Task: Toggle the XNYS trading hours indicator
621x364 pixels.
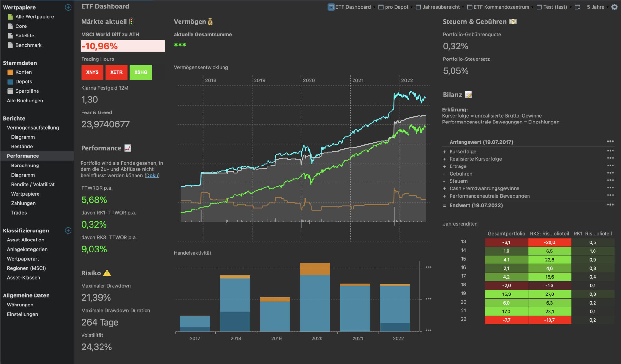Action: [x=92, y=72]
